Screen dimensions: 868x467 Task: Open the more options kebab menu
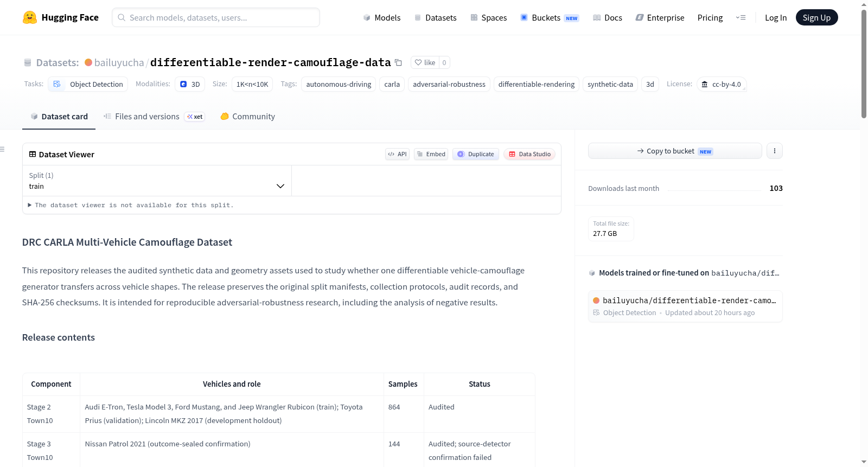pyautogui.click(x=775, y=151)
